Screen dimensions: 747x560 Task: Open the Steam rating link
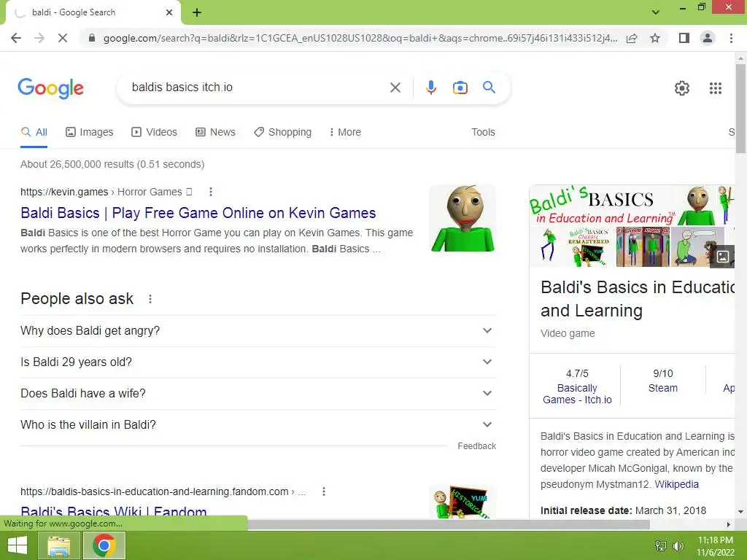click(662, 388)
